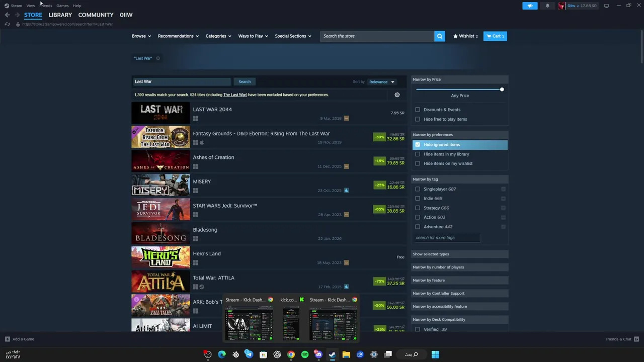Open Discord from the taskbar
Image resolution: width=644 pixels, height=362 pixels.
(318, 354)
